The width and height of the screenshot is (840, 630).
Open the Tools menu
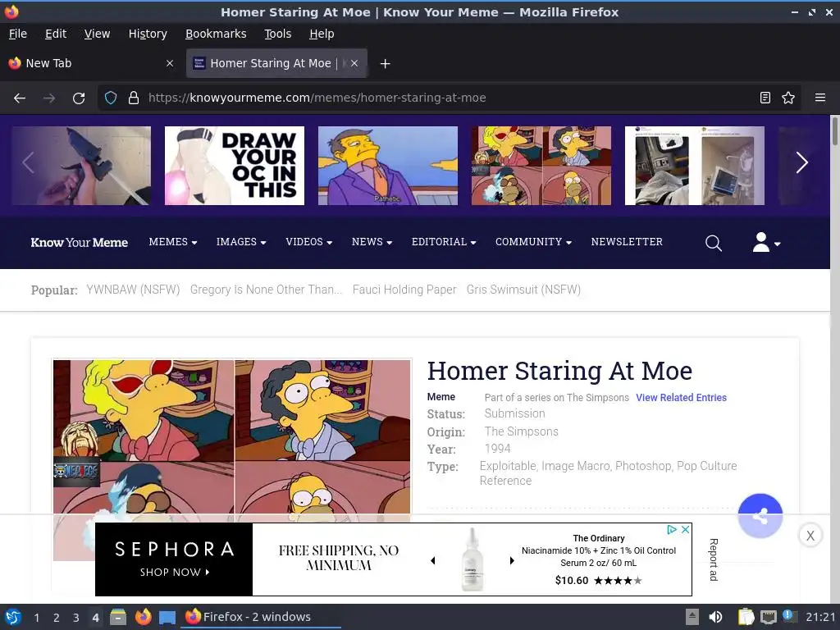[x=277, y=34]
